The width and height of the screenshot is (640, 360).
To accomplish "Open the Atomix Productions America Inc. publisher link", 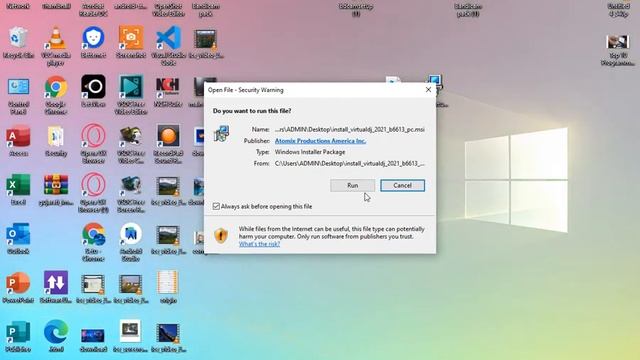I will coord(320,141).
